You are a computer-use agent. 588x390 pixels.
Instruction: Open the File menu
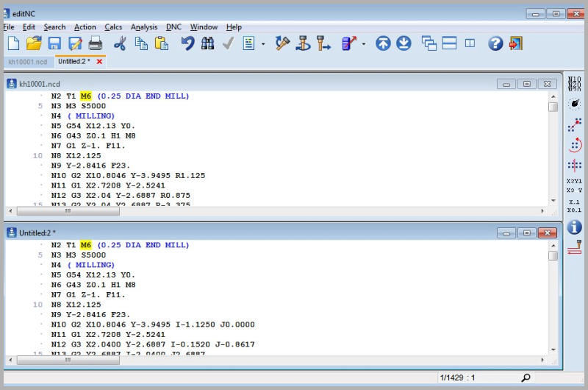(9, 27)
